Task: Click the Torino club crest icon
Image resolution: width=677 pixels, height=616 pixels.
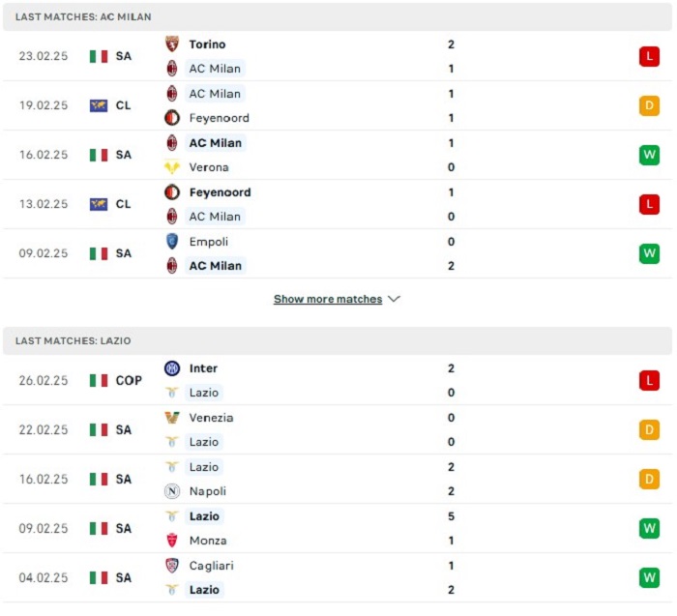Action: pyautogui.click(x=172, y=44)
